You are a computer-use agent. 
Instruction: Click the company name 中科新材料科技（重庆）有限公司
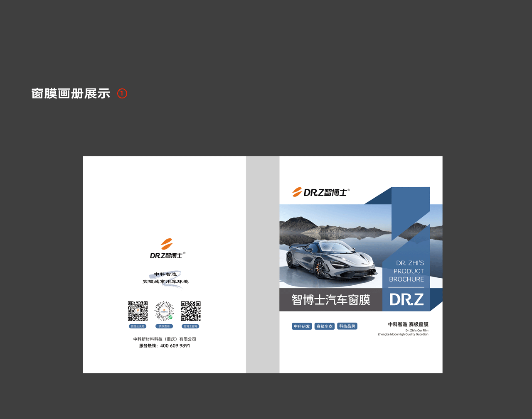tap(165, 339)
